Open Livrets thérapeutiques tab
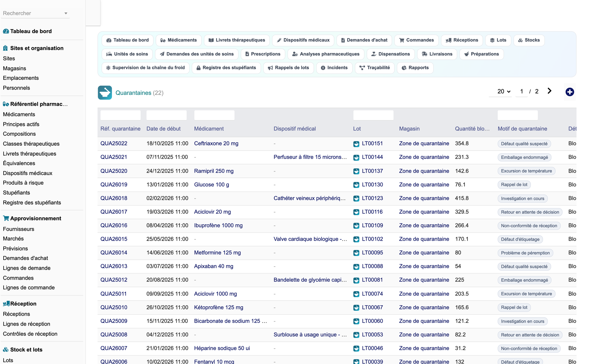 pos(237,40)
